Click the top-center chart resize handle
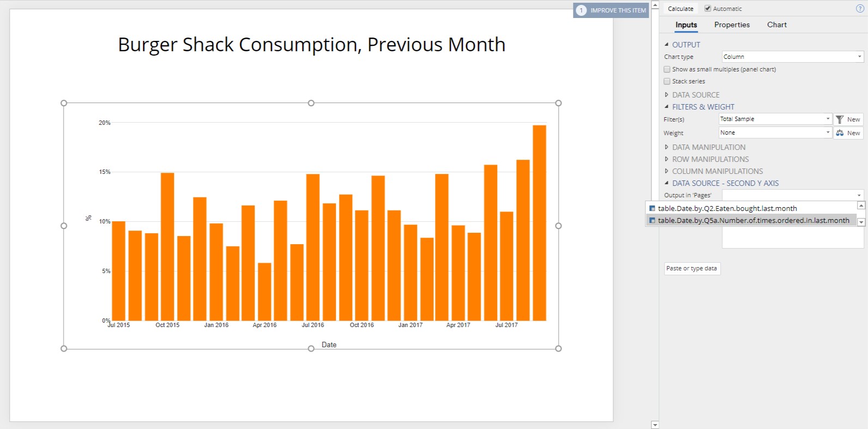The image size is (868, 429). pos(311,103)
